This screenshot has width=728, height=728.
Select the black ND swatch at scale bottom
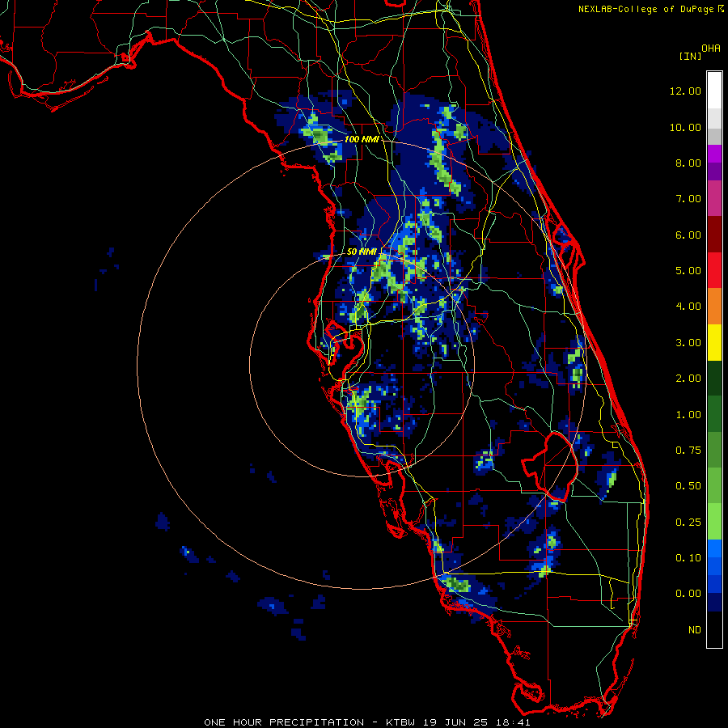714,629
